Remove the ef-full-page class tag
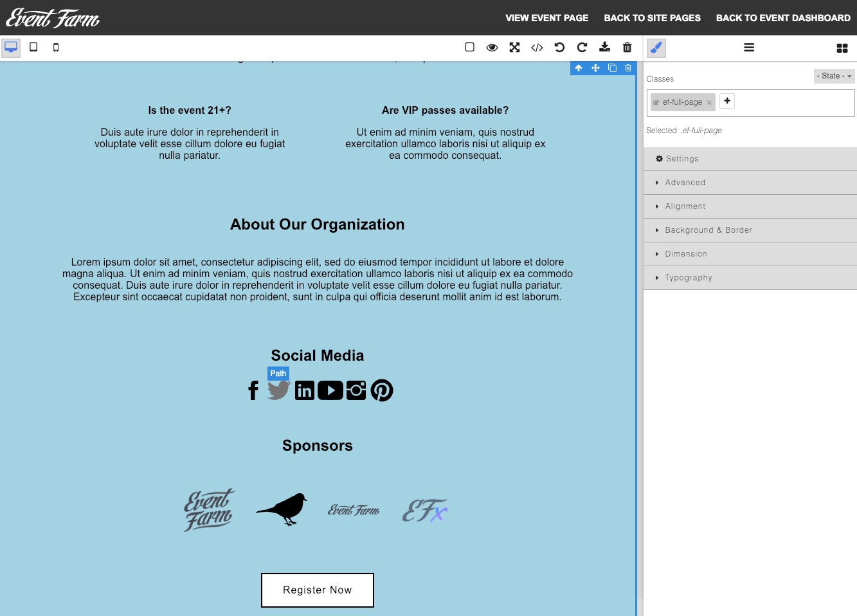Image resolution: width=857 pixels, height=616 pixels. [709, 102]
